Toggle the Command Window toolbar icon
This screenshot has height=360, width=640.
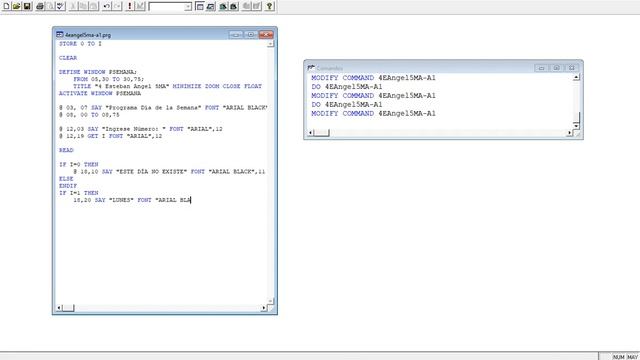(200, 6)
